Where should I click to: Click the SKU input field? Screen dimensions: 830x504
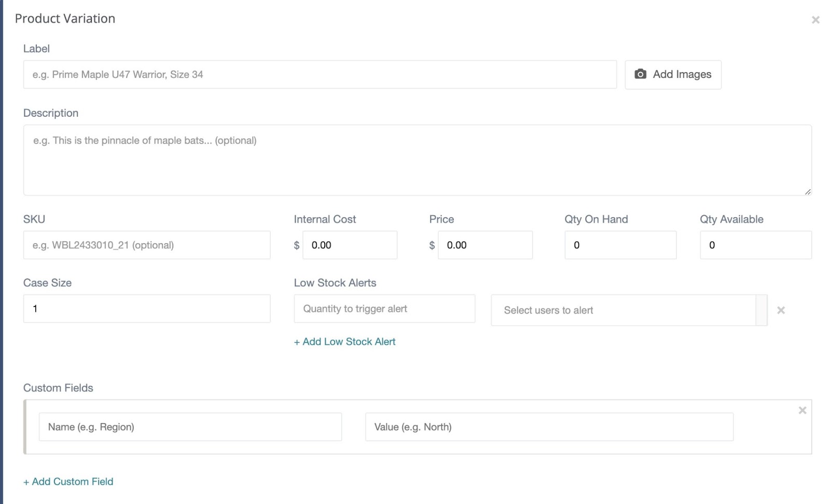coord(147,245)
